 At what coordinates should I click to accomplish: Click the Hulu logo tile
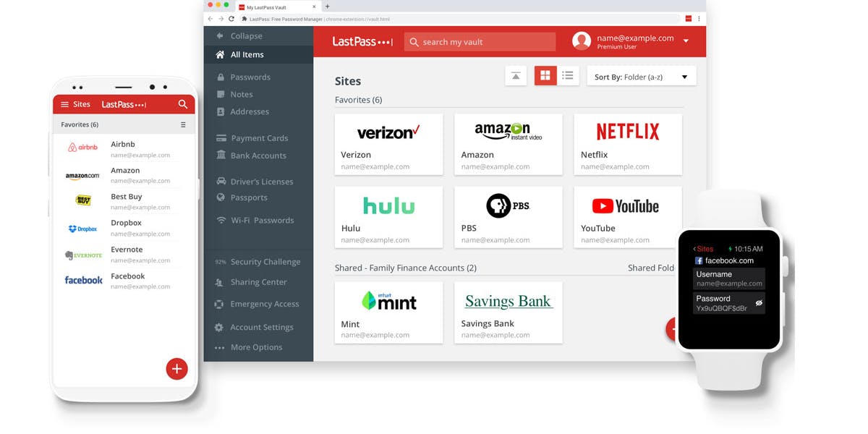tap(389, 205)
